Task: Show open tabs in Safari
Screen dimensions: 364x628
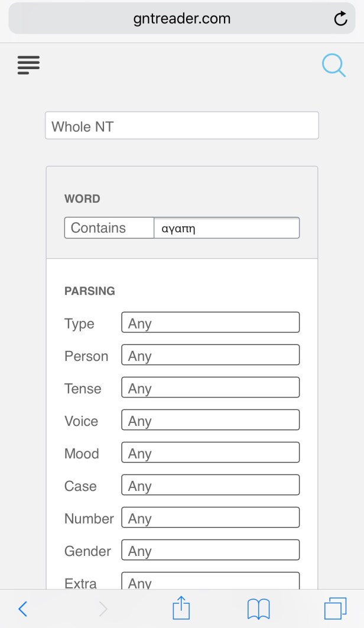Action: coord(335,608)
